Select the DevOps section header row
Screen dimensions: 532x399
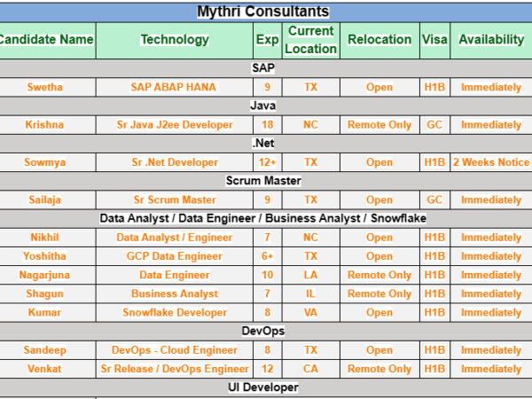click(x=262, y=331)
